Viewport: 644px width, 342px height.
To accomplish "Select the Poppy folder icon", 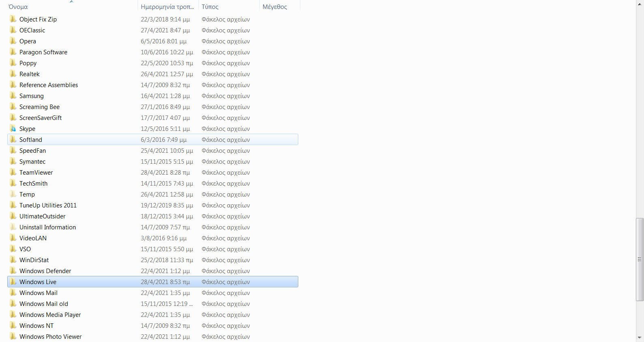I will pyautogui.click(x=13, y=63).
